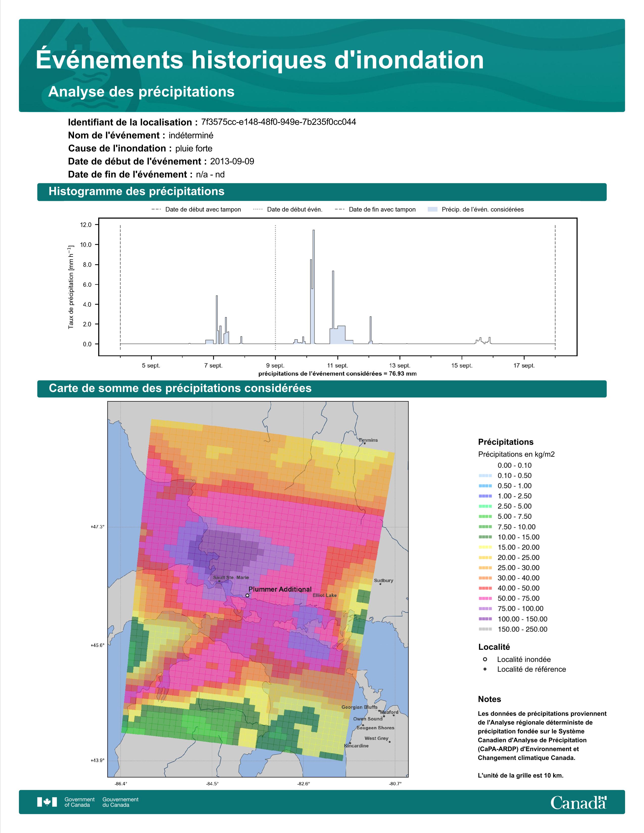644x833 pixels.
Task: Click the 15.00 - 20.00 yellow legend swatch
Action: [x=485, y=547]
